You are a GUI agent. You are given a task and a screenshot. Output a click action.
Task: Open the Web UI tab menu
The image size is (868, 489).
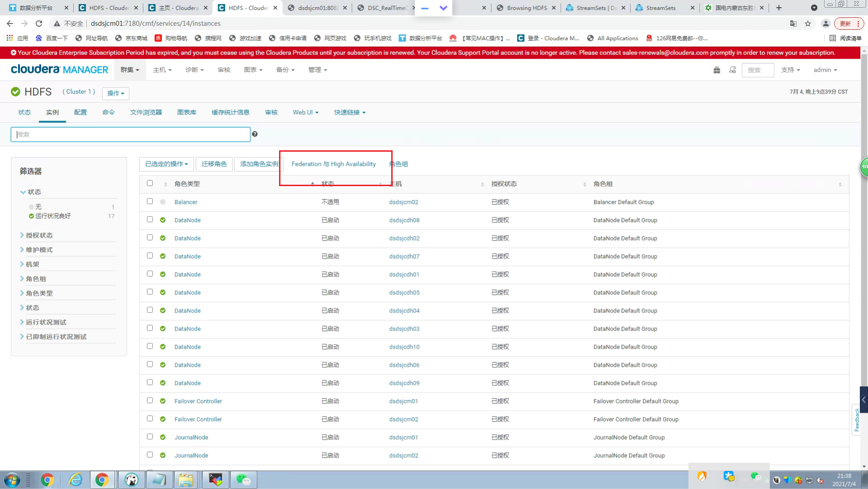(306, 112)
